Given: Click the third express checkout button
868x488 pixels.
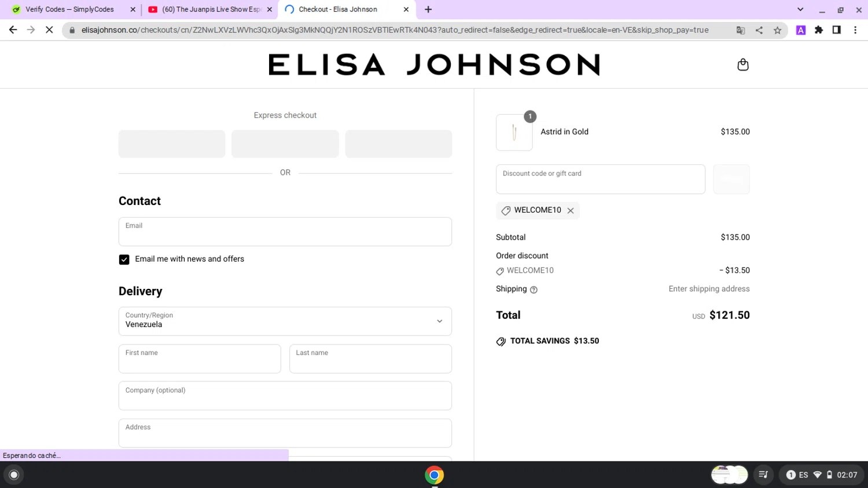Looking at the screenshot, I should coord(398,144).
